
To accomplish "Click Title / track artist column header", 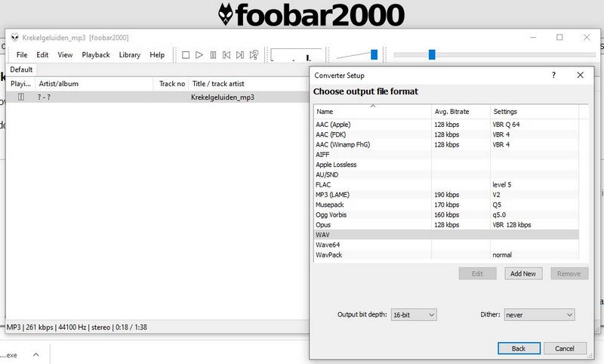I will pyautogui.click(x=248, y=84).
